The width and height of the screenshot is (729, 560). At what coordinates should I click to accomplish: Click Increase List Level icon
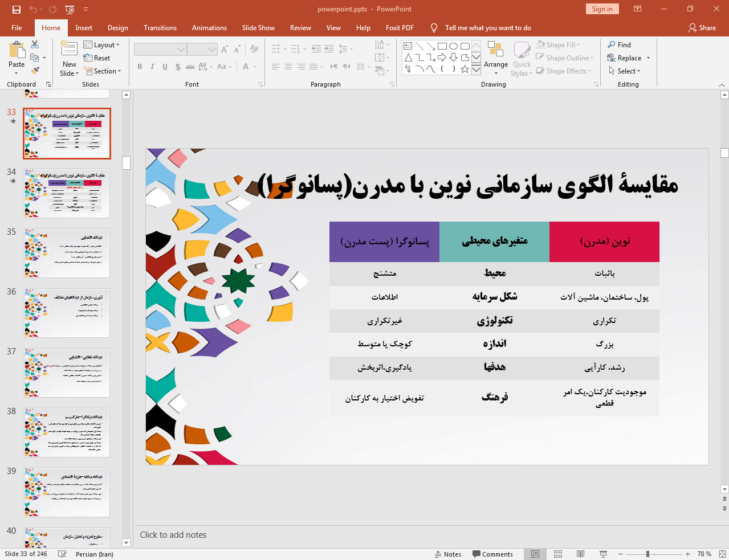(x=329, y=50)
